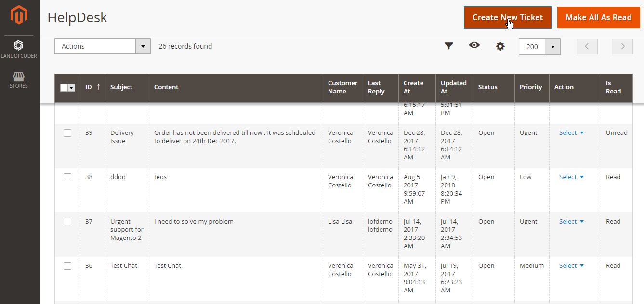Click the Magento logo icon
This screenshot has width=644, height=304.
(x=19, y=15)
